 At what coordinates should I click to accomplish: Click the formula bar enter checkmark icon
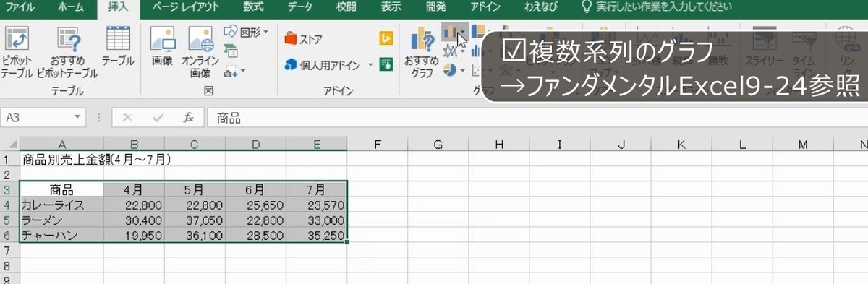[158, 118]
